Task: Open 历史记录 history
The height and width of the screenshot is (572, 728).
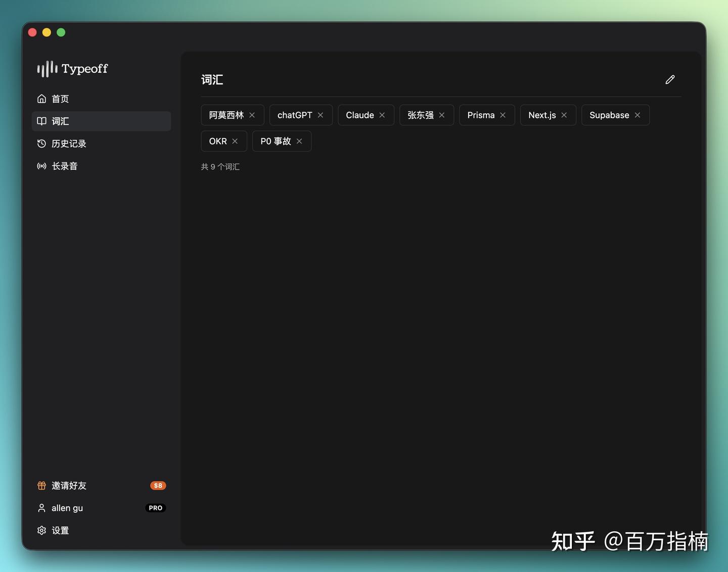Action: 101,144
